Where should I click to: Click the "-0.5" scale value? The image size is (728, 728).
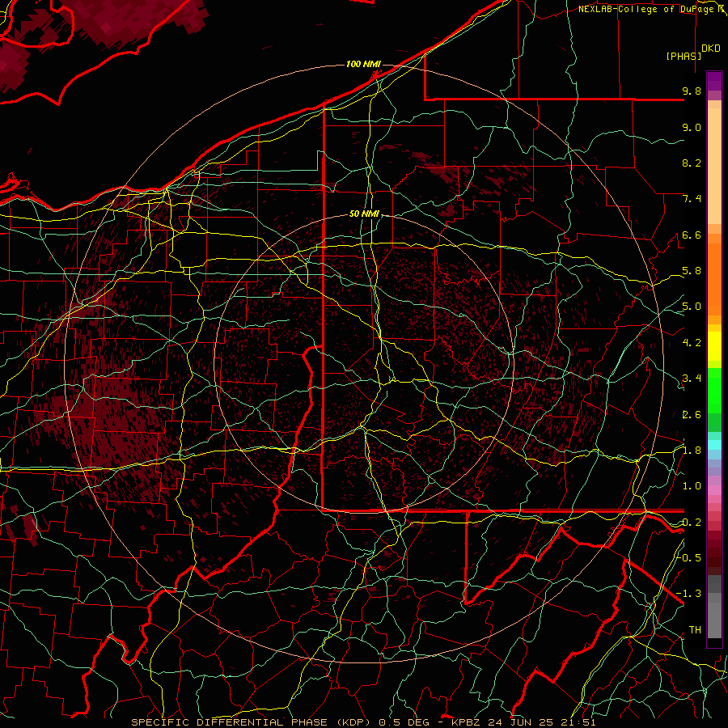coord(689,557)
